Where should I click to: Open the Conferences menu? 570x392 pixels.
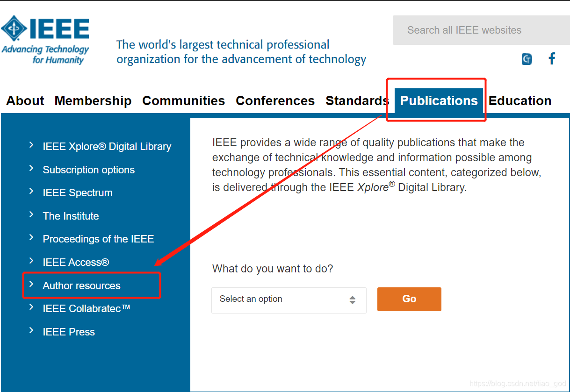coord(275,100)
